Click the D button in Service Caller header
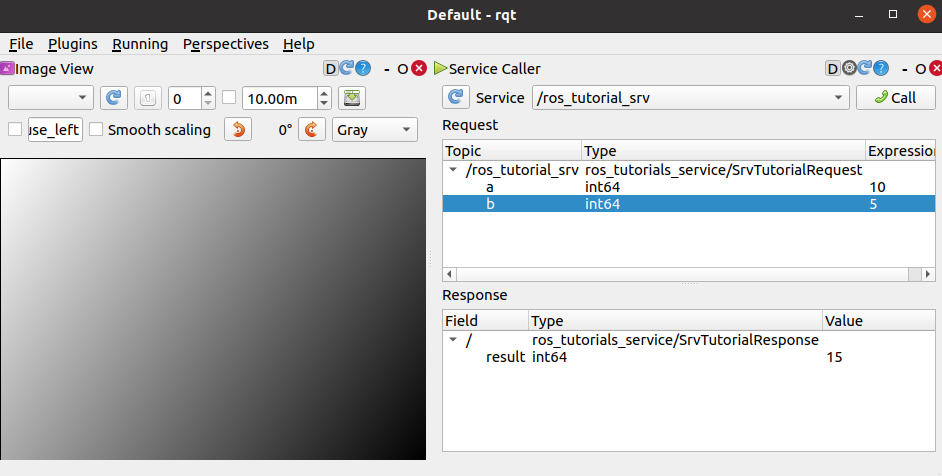 (x=832, y=69)
